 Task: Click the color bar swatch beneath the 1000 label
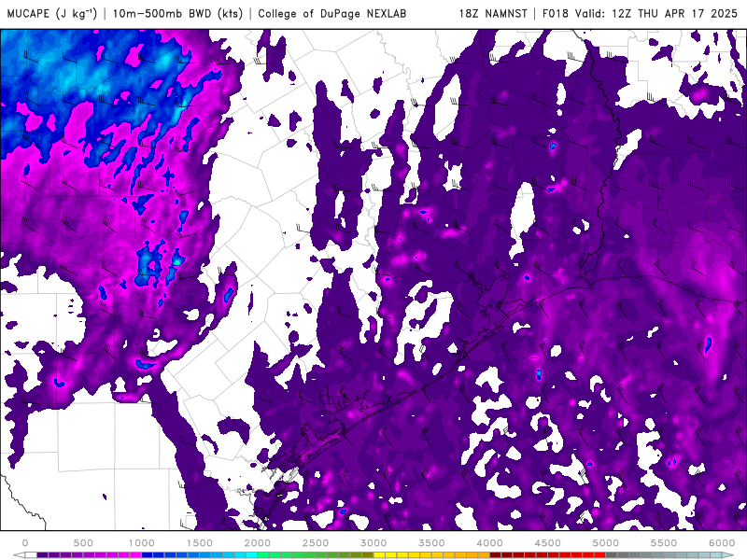pos(147,555)
